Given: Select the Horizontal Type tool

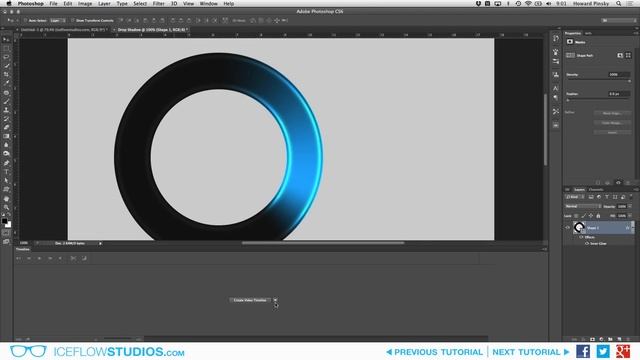Looking at the screenshot, I should pos(6,172).
